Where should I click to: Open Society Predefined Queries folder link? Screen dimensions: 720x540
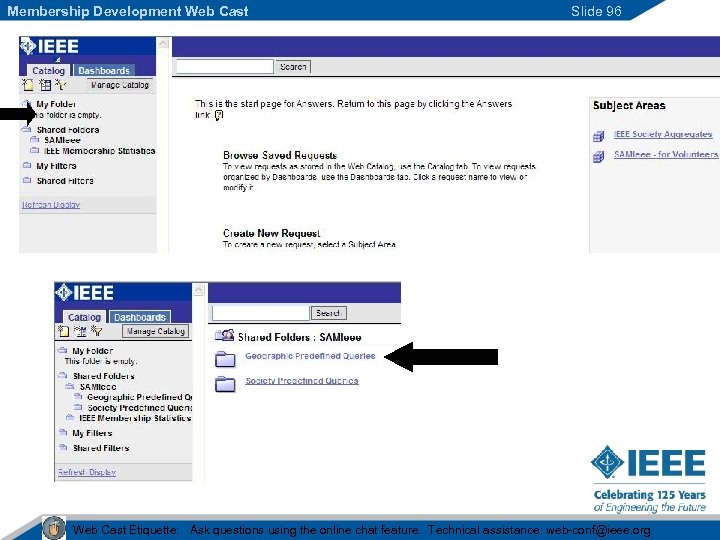(x=302, y=381)
